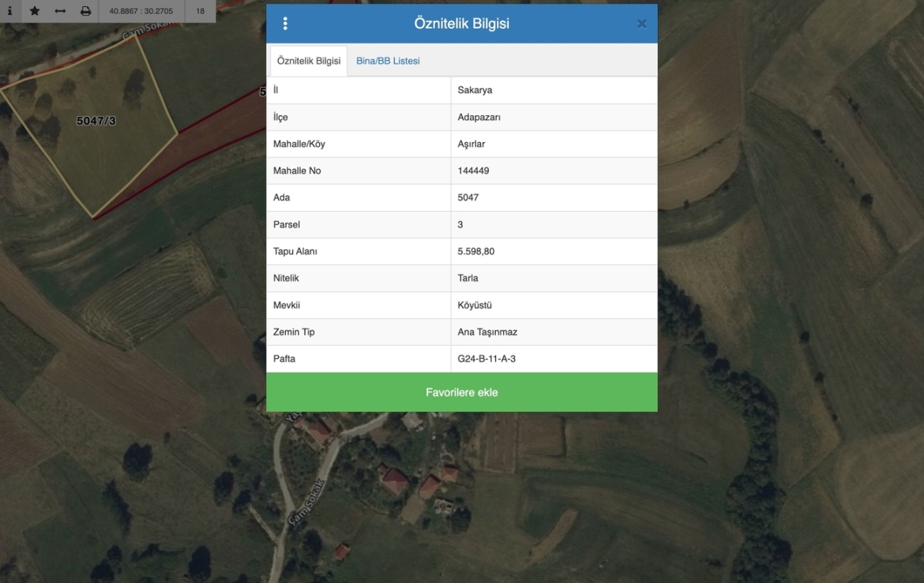
Task: Click the Mahalle No value 144449
Action: point(473,171)
